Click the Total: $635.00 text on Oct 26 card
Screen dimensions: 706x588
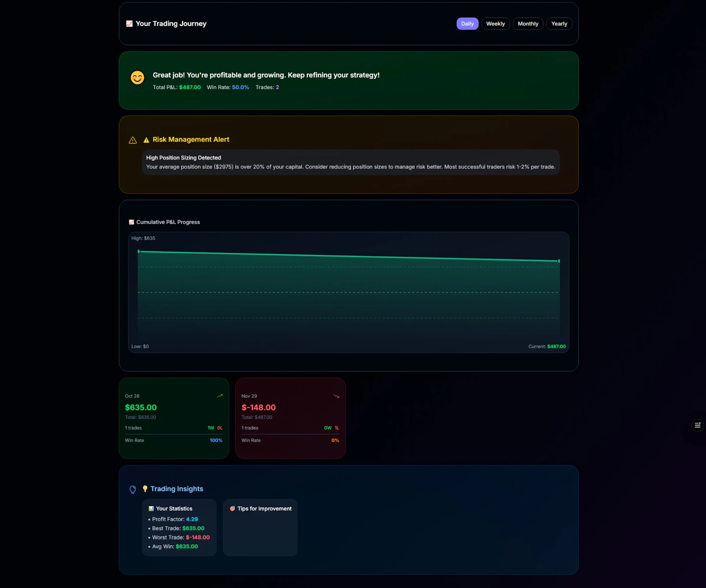point(140,417)
